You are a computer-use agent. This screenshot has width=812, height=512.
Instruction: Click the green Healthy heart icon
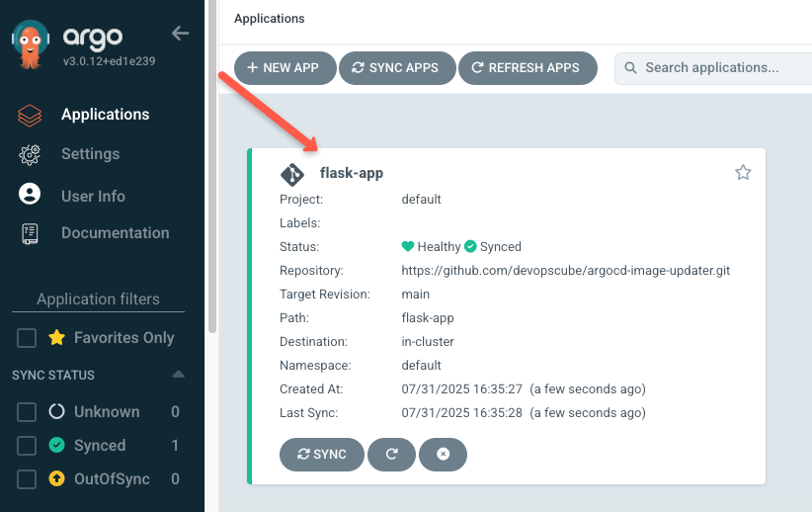tap(408, 246)
